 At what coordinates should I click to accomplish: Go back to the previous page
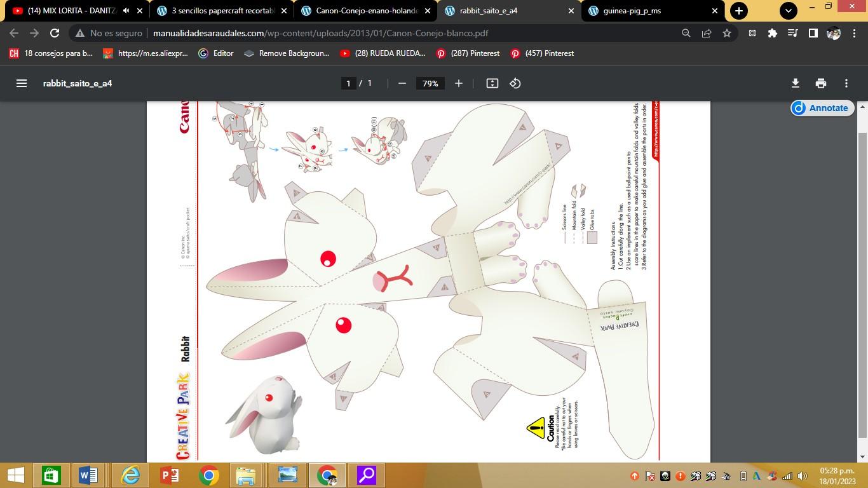14,33
